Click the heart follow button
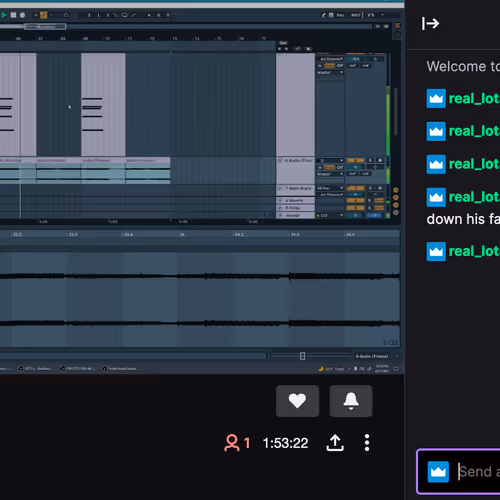The height and width of the screenshot is (500, 500). [x=297, y=401]
